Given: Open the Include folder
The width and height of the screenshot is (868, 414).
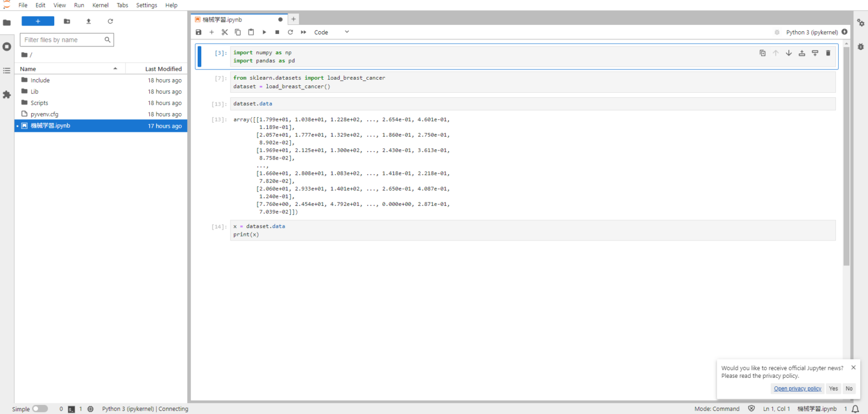Looking at the screenshot, I should tap(40, 80).
